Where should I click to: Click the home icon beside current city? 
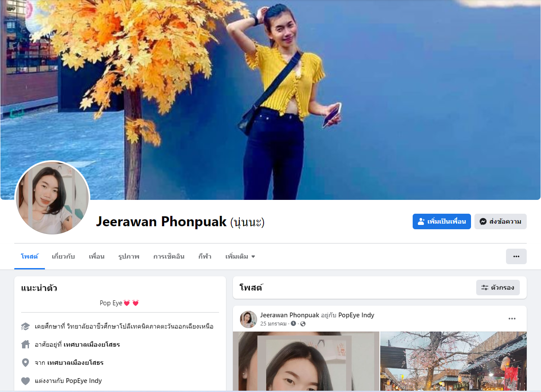coord(25,345)
